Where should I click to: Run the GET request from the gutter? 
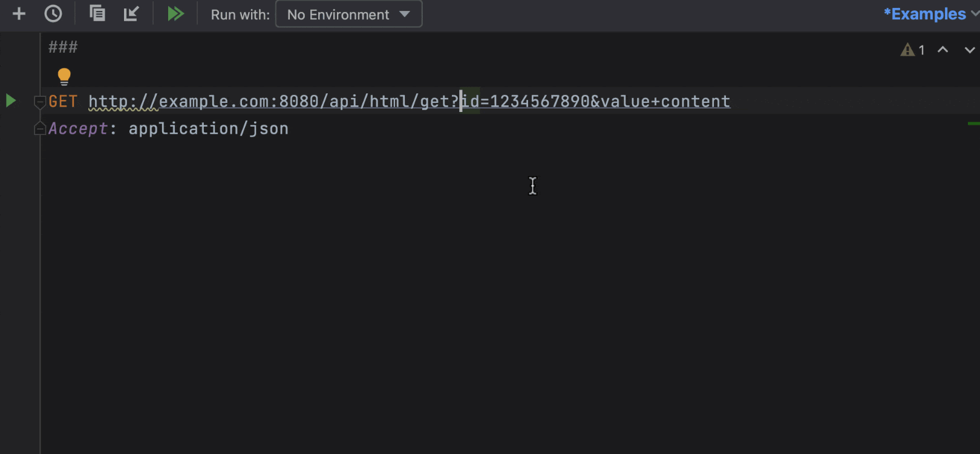click(11, 100)
